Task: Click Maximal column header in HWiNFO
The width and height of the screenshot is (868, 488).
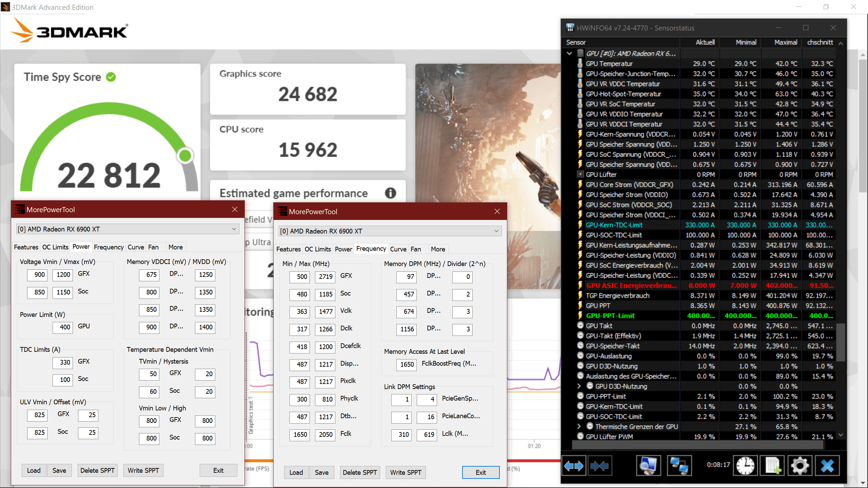Action: [782, 42]
